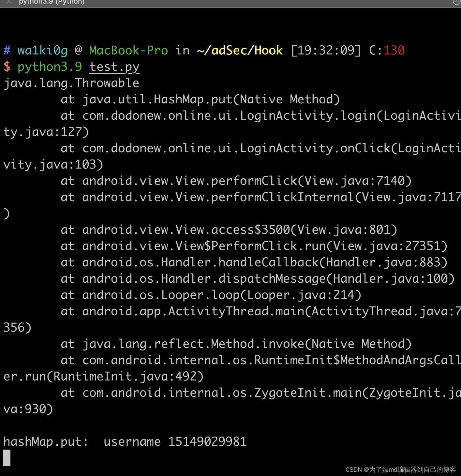Click the '#' symbol starting the prompt
This screenshot has height=476, width=461.
click(x=7, y=51)
